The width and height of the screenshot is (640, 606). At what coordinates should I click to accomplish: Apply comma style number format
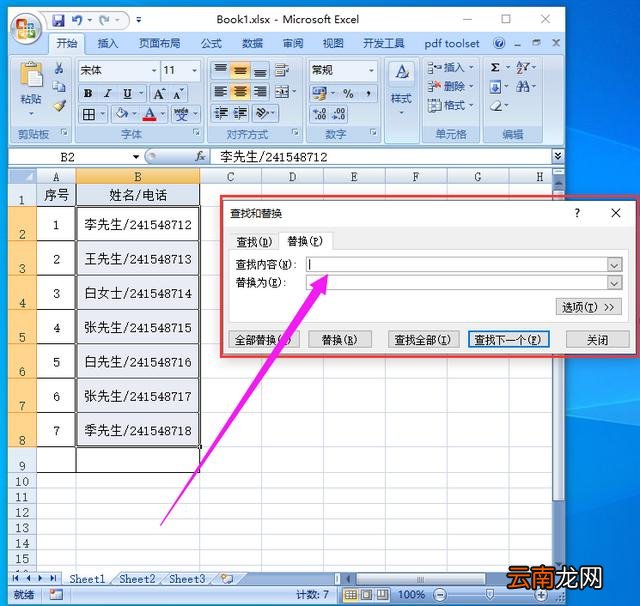click(368, 94)
